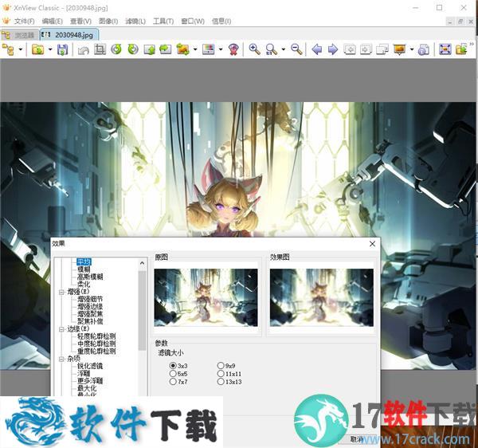Open the dropdown arrow beside zoom options icon

(x=283, y=49)
